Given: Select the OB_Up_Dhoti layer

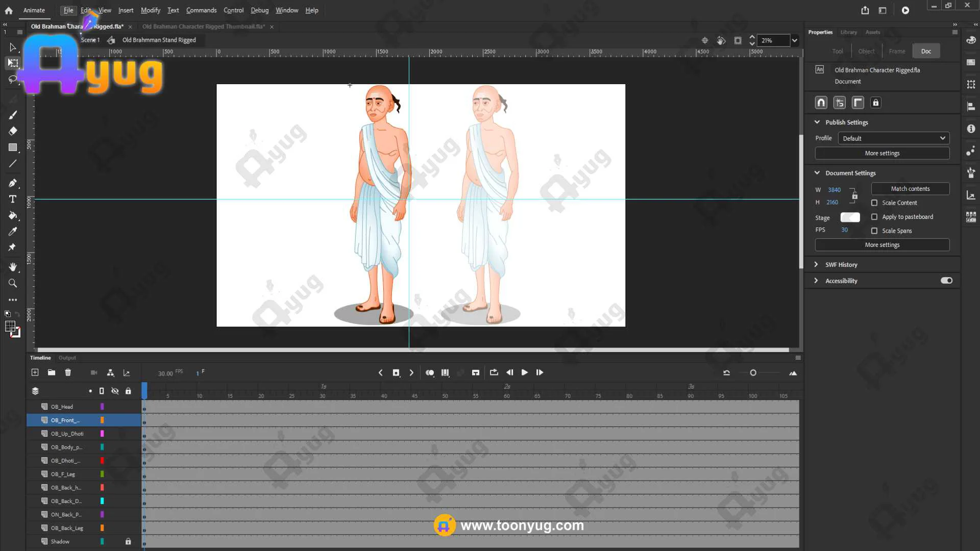Looking at the screenshot, I should click(x=67, y=434).
